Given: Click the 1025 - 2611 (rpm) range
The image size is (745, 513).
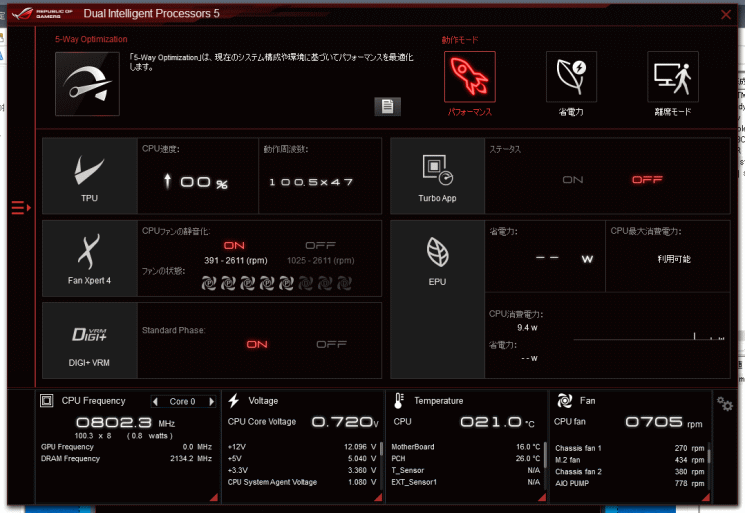Looking at the screenshot, I should pos(321,261).
